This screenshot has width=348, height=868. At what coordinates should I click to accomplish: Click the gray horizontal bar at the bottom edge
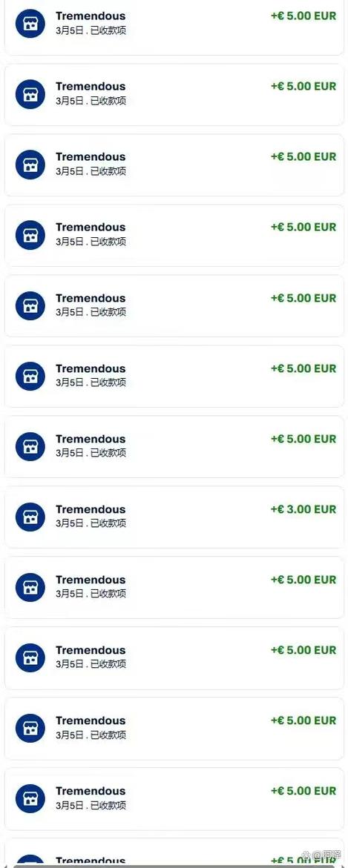[174, 866]
